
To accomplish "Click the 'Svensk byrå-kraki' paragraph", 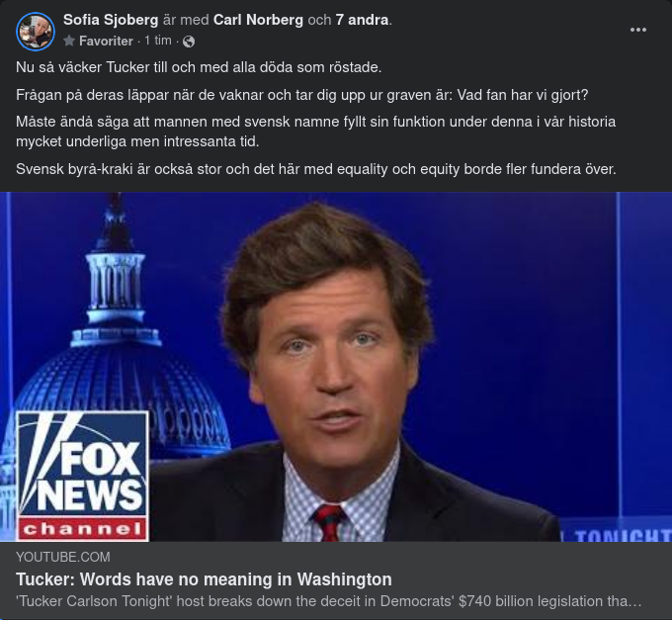I will point(316,169).
